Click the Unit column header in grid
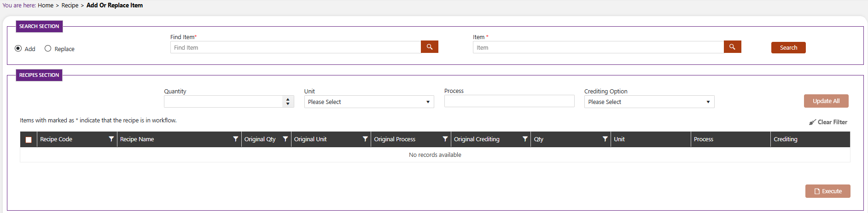Viewport: 868px width, 213px height. pyautogui.click(x=619, y=139)
